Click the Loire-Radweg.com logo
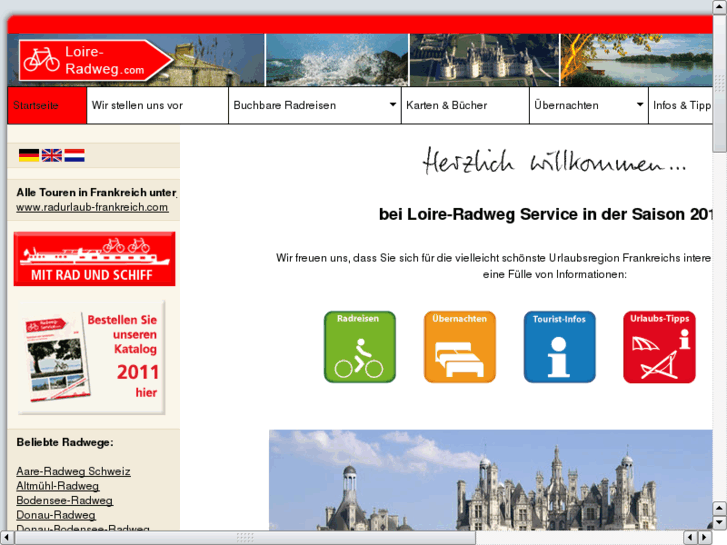The width and height of the screenshot is (727, 545). click(x=95, y=61)
